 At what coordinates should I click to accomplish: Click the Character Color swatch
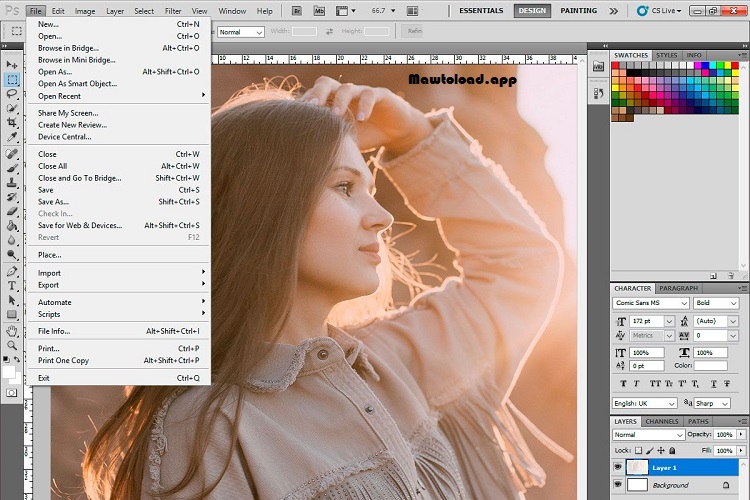click(x=710, y=366)
